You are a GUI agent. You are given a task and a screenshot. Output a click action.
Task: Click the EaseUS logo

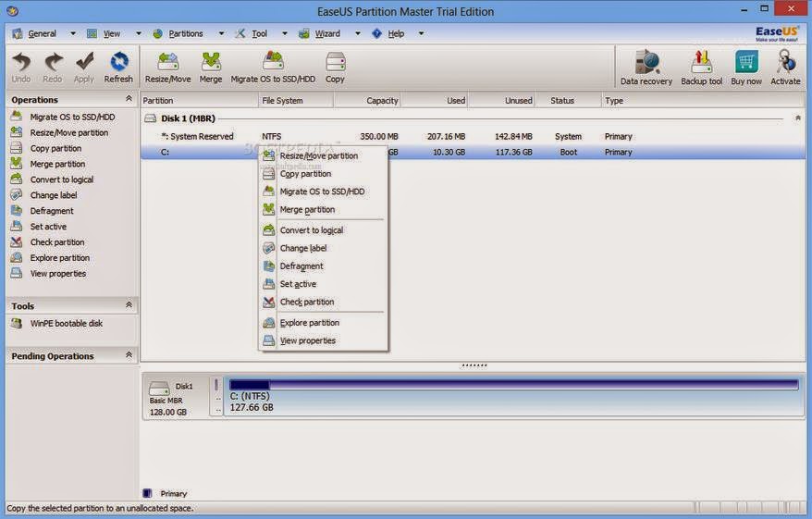click(x=777, y=33)
